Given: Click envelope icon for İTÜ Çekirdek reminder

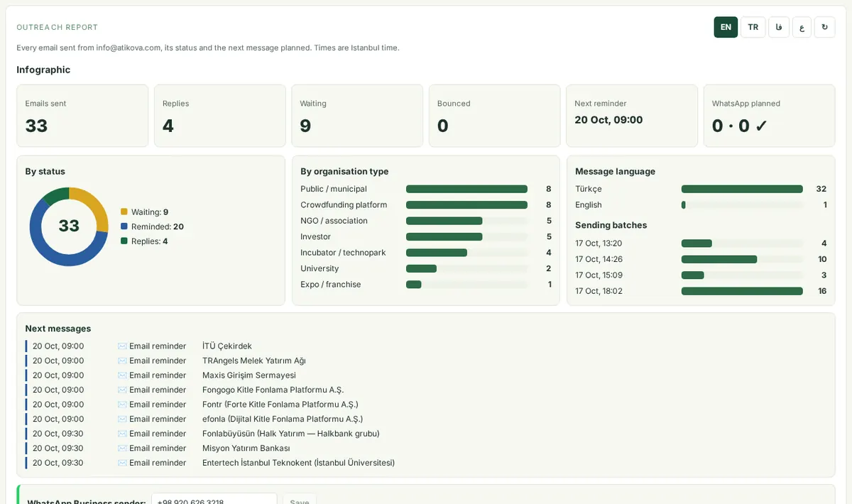Looking at the screenshot, I should click(x=122, y=346).
